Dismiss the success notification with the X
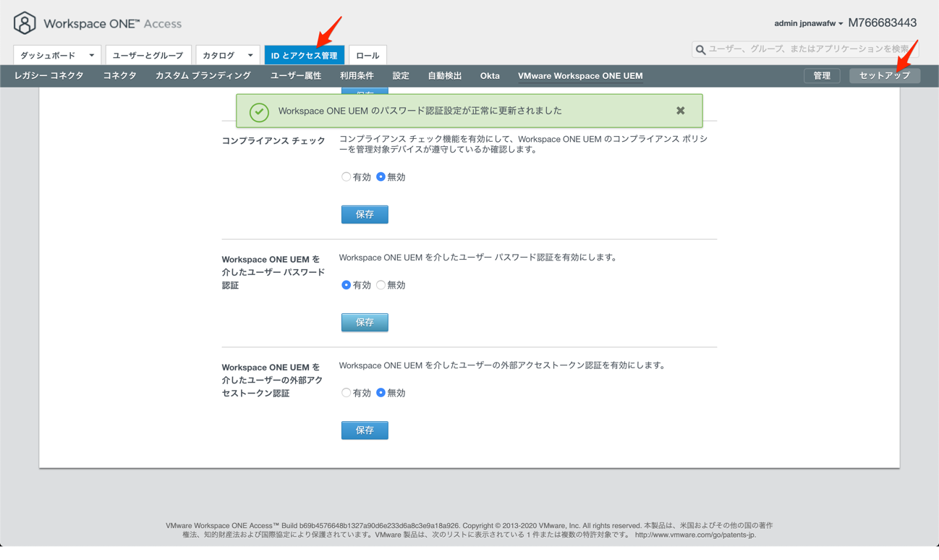Screen dimensions: 939x560 [x=681, y=111]
